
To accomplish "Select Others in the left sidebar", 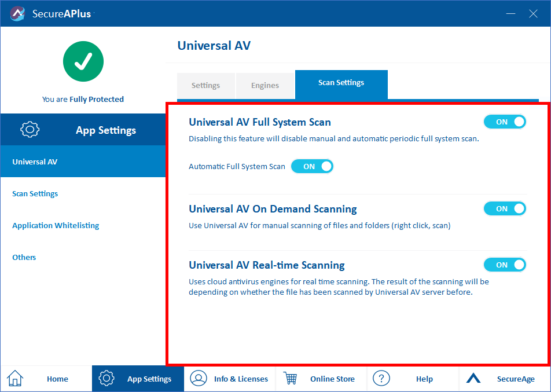I will (24, 257).
